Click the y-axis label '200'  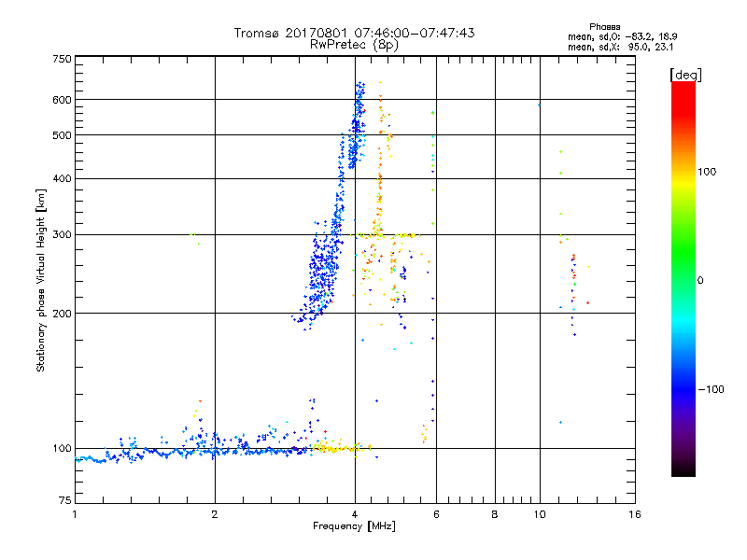point(62,314)
